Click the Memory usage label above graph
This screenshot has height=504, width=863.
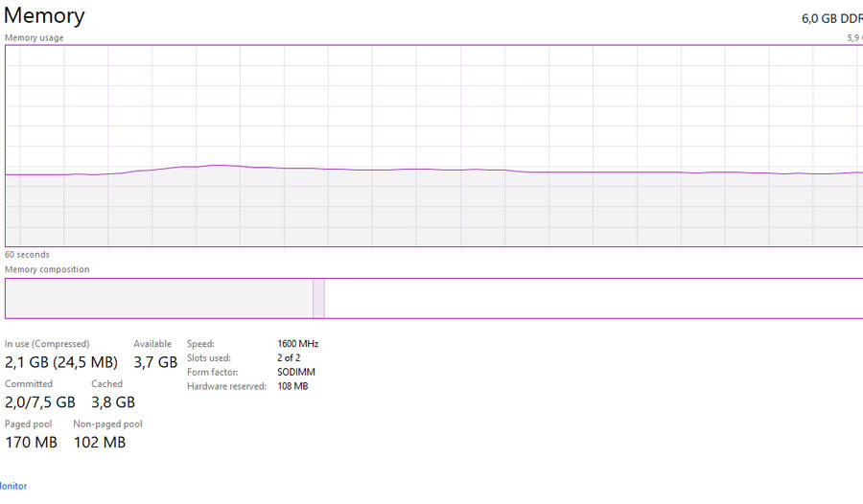pos(35,37)
